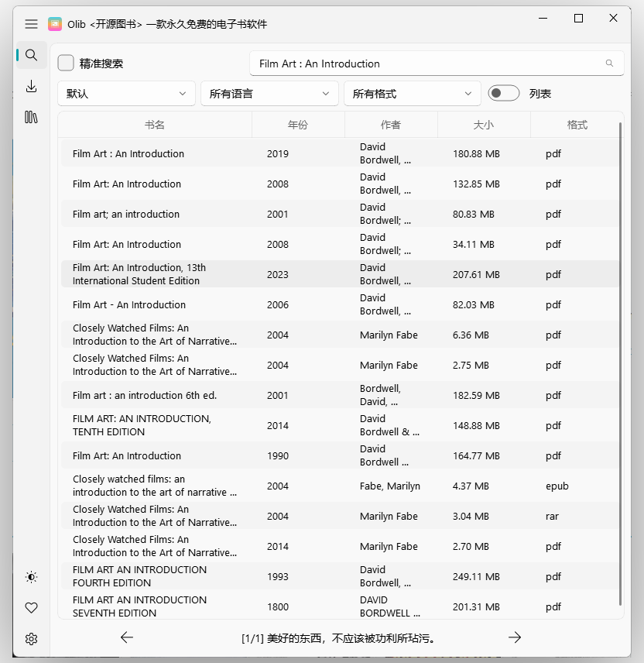Select Film art; an introduction 2001 row
Screen dimensions: 644x663
[x=340, y=214]
